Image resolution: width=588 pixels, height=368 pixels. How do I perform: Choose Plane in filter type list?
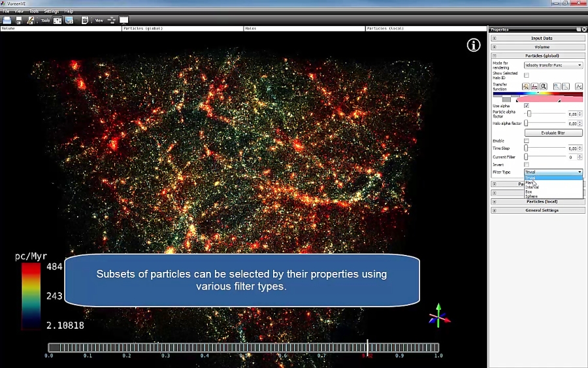tap(553, 182)
